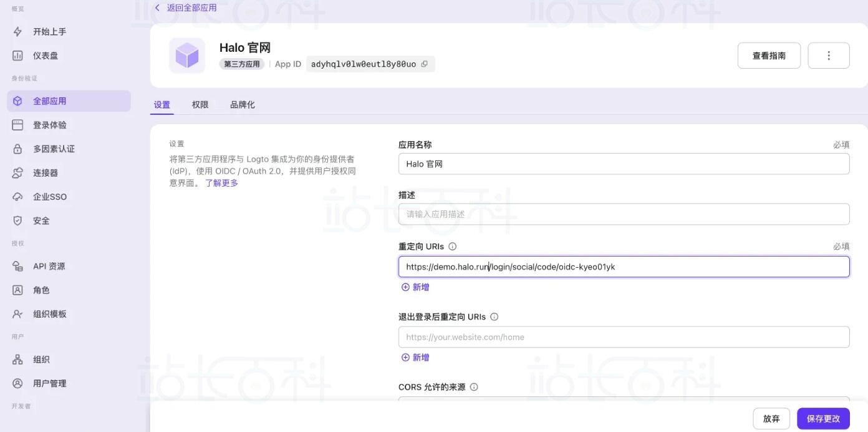
Task: Add another redirect URI with 新增
Action: [415, 287]
